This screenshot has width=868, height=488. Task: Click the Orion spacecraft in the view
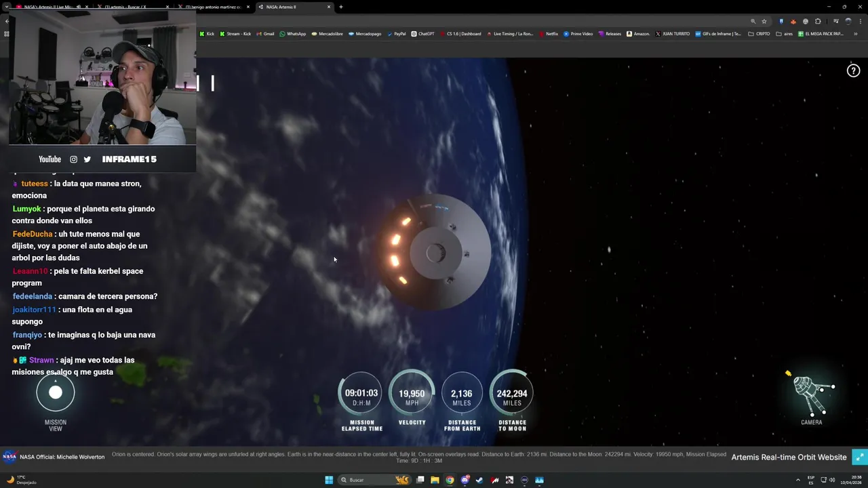tap(434, 252)
